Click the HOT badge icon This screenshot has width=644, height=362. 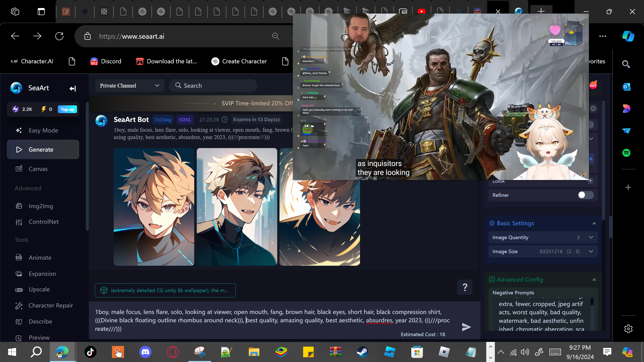click(x=593, y=85)
